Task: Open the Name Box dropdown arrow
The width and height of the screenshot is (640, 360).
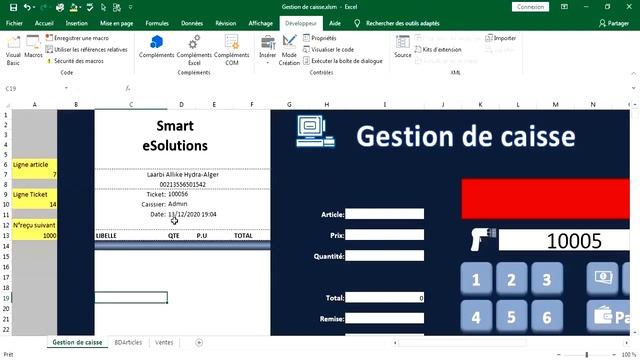Action: (66, 88)
